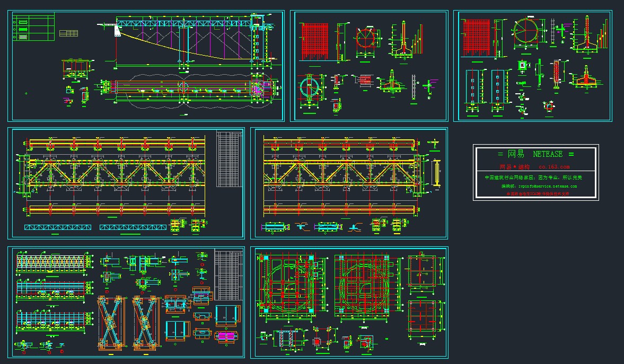Click the upper square plan in bottom-right sheet
Viewport: 624px width, 364px height.
422,271
